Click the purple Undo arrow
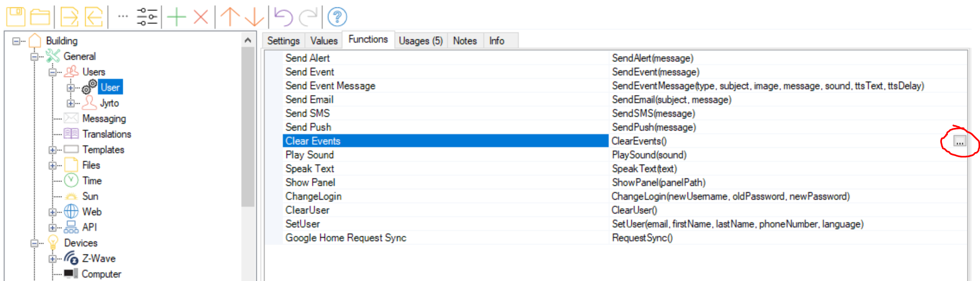 pos(283,17)
